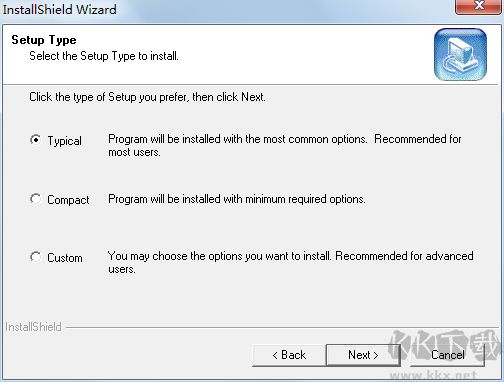Click the 'Typical' option label text
This screenshot has width=504, height=382.
coord(64,141)
